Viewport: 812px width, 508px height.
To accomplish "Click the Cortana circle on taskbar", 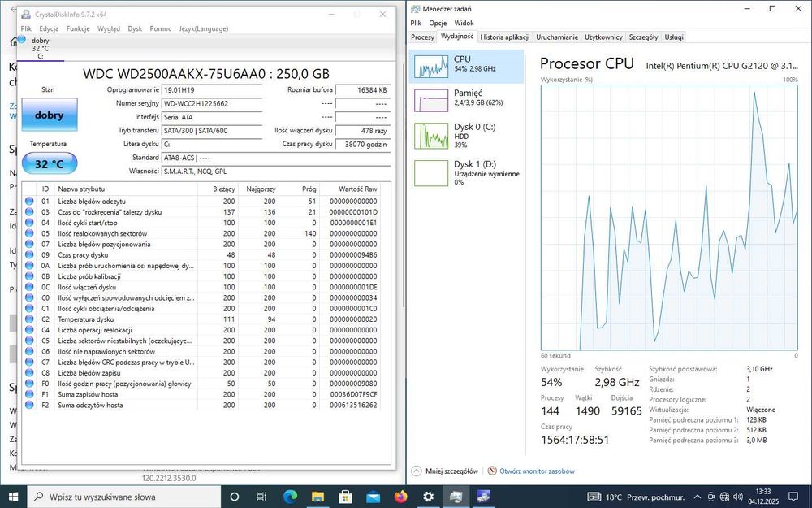I will pos(234,497).
